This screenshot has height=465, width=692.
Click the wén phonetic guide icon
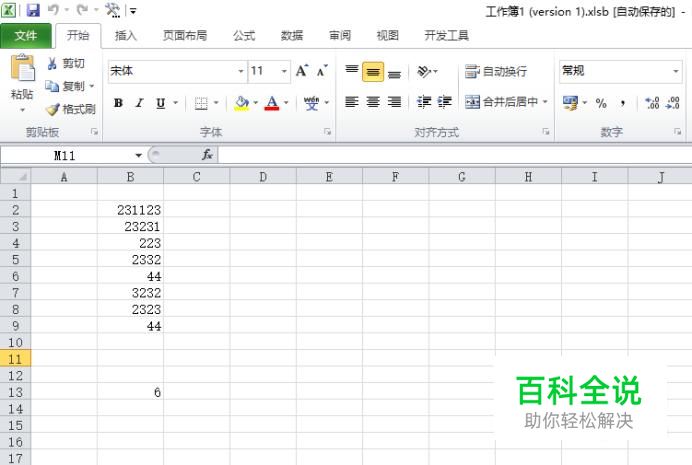pos(311,103)
